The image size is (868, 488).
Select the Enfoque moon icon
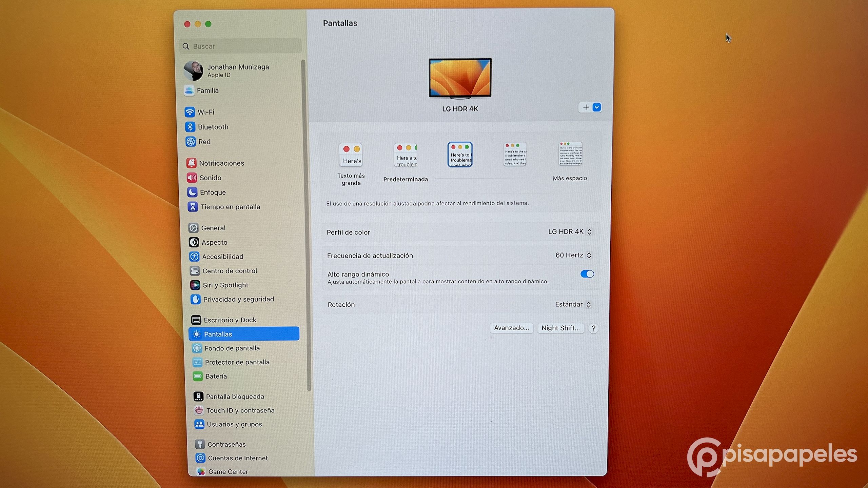(x=192, y=192)
